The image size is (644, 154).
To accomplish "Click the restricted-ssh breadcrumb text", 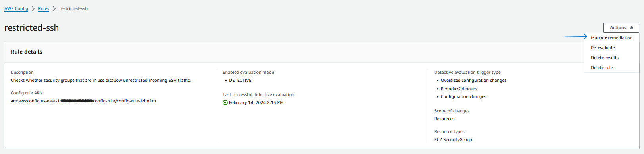I will point(73,8).
